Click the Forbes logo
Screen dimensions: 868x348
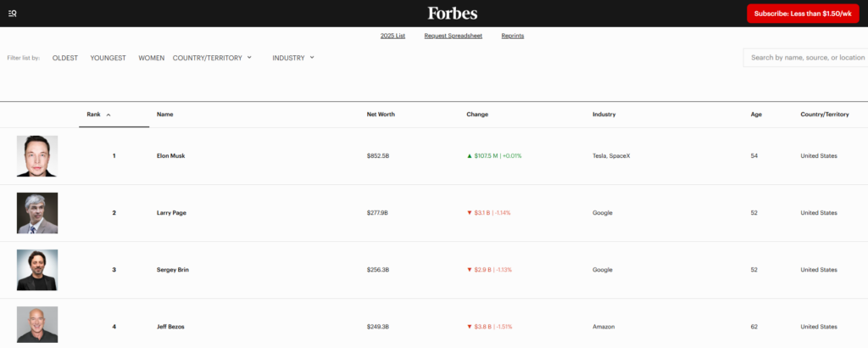click(452, 14)
